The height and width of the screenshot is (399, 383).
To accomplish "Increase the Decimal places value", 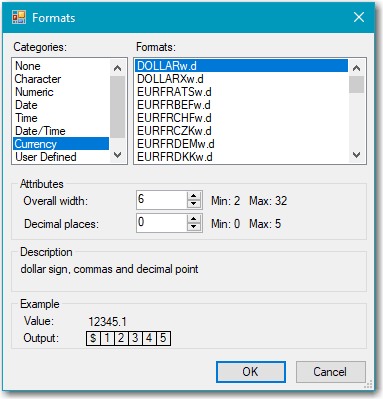I will tap(194, 219).
